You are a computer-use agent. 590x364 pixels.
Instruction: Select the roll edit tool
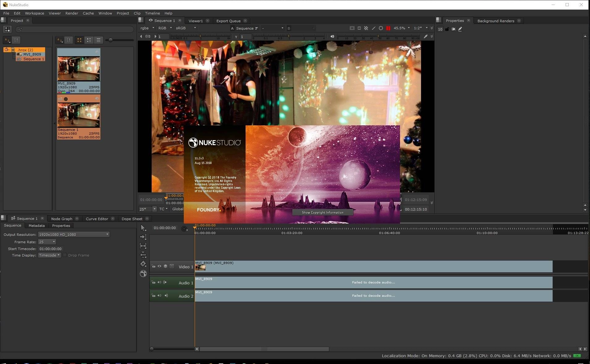click(x=143, y=255)
